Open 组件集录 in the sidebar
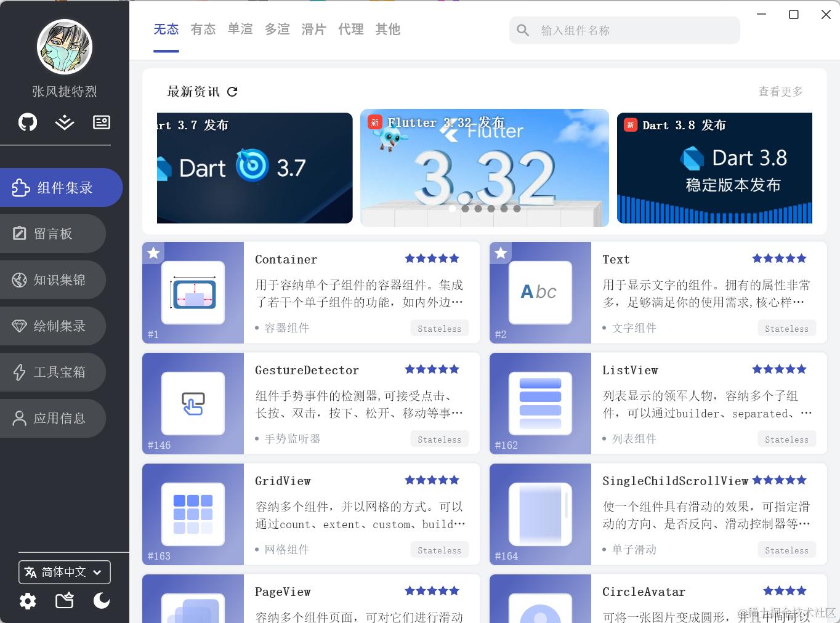 click(x=61, y=188)
